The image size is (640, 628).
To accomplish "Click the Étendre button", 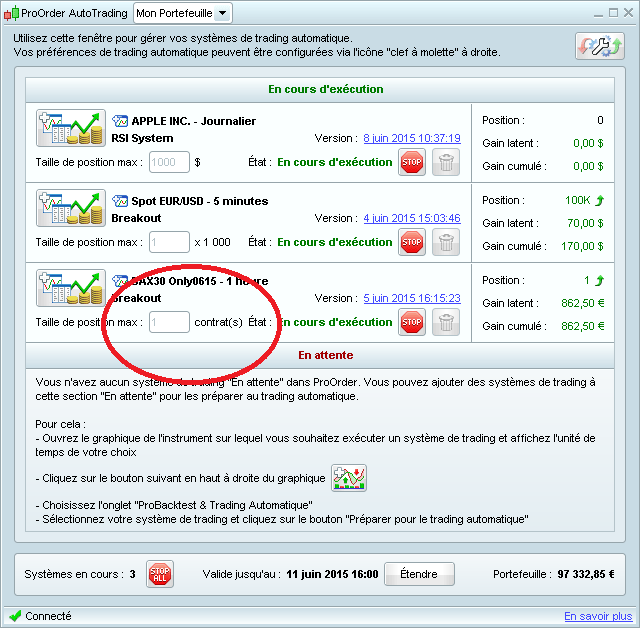I will pos(419,574).
